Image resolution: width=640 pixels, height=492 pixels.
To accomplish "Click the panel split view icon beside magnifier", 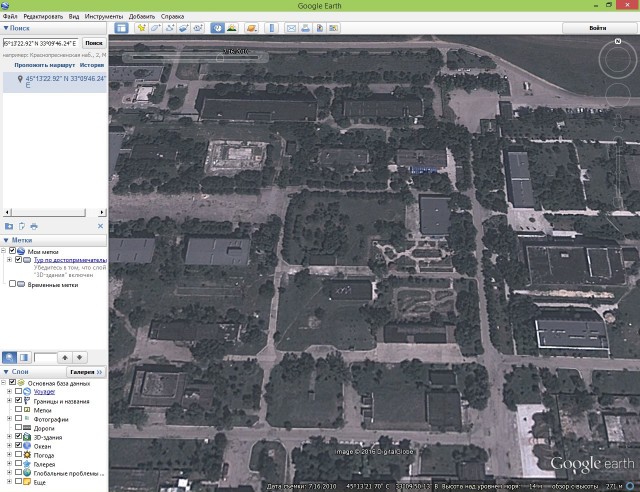I will tap(24, 357).
